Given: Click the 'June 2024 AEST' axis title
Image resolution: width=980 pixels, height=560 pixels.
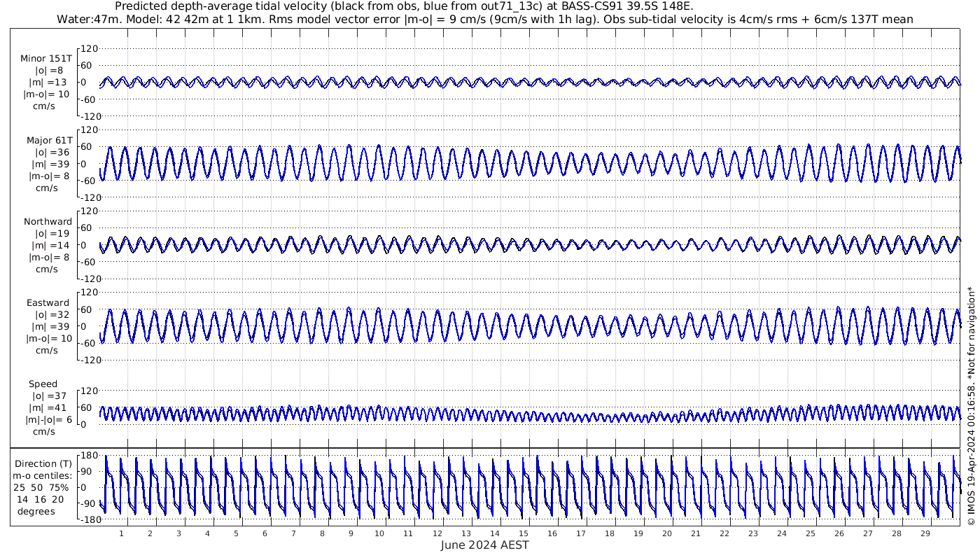Looking at the screenshot, I should pyautogui.click(x=484, y=545).
